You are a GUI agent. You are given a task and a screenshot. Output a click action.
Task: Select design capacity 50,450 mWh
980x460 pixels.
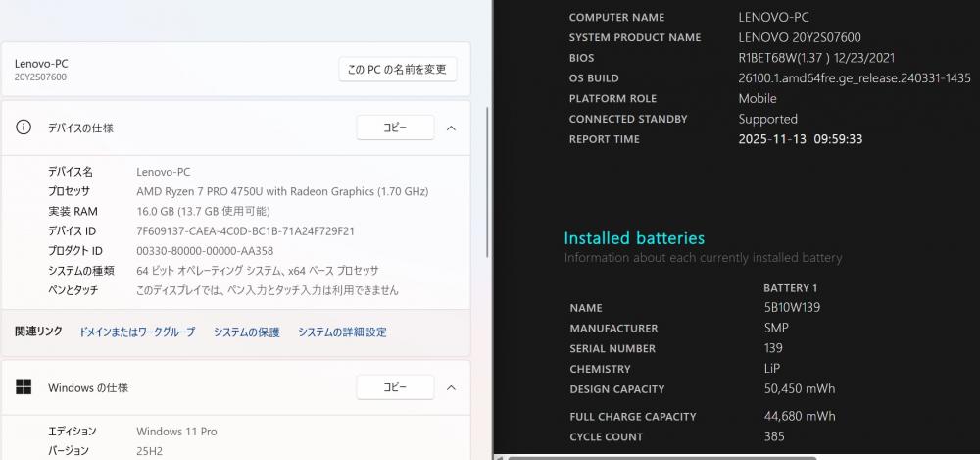tap(800, 389)
